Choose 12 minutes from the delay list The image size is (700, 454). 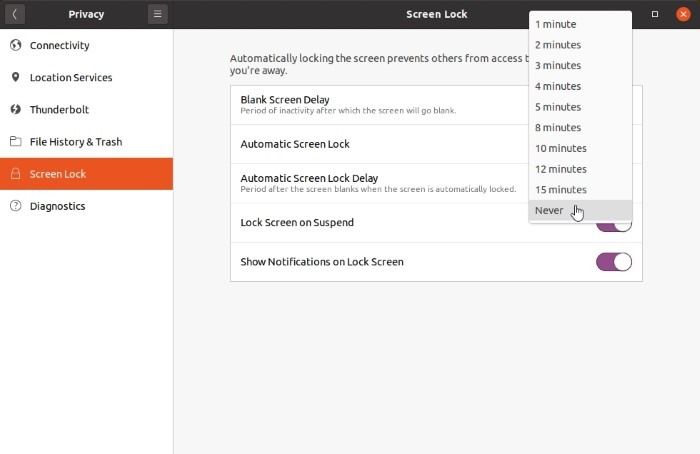pyautogui.click(x=580, y=169)
